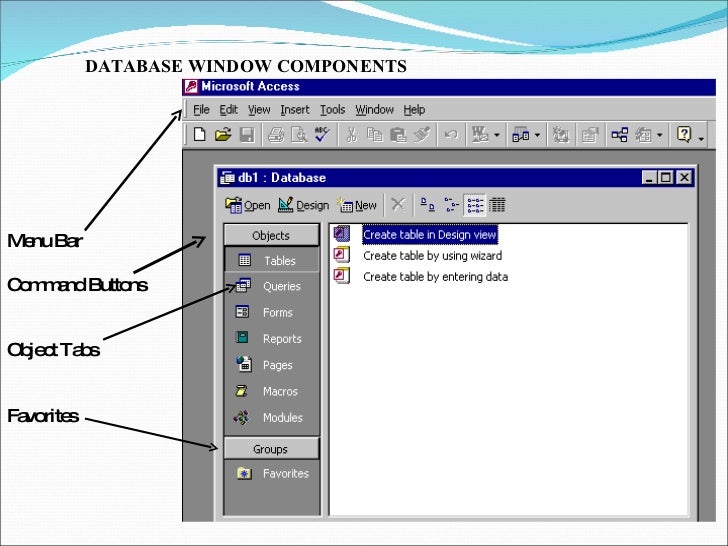Expand the New Object dropdown arrow
Image resolution: width=728 pixels, height=546 pixels.
(x=660, y=136)
